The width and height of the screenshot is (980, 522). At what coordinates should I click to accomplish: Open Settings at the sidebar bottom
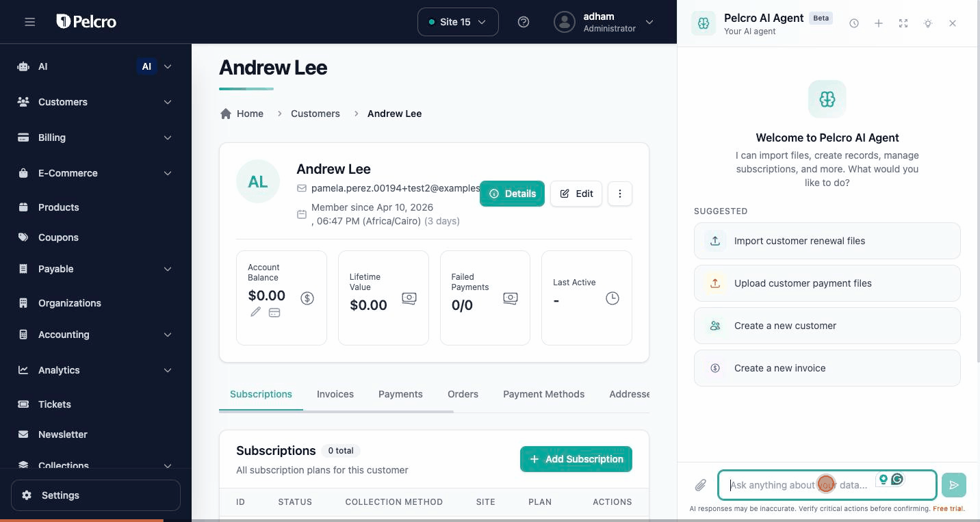pyautogui.click(x=96, y=495)
